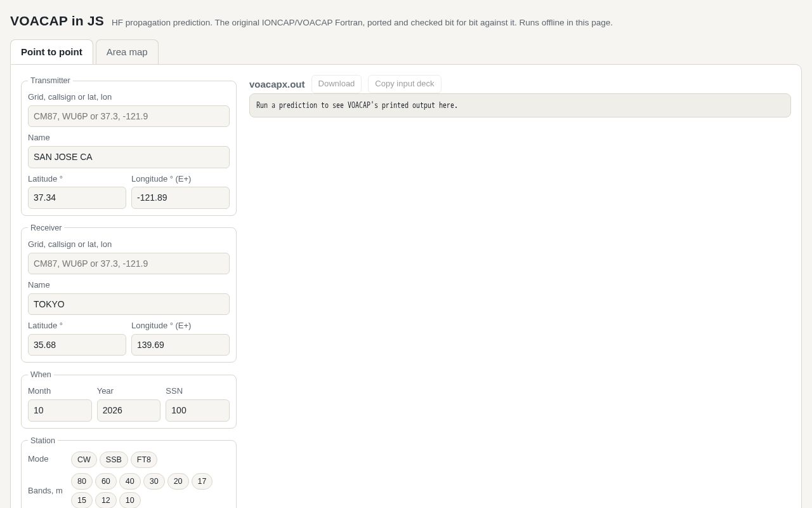This screenshot has width=812, height=508.
Task: Click the Download button
Action: tap(336, 84)
